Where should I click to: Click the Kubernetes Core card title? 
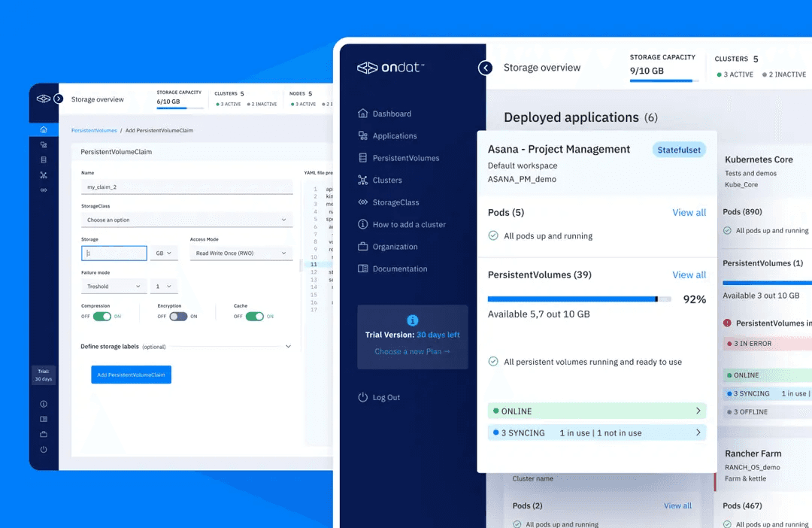pyautogui.click(x=759, y=159)
